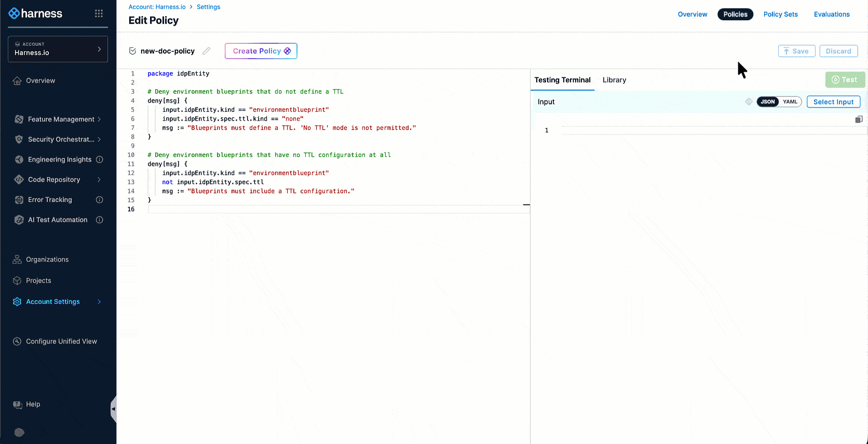Open the Policy Sets tab

[x=780, y=14]
